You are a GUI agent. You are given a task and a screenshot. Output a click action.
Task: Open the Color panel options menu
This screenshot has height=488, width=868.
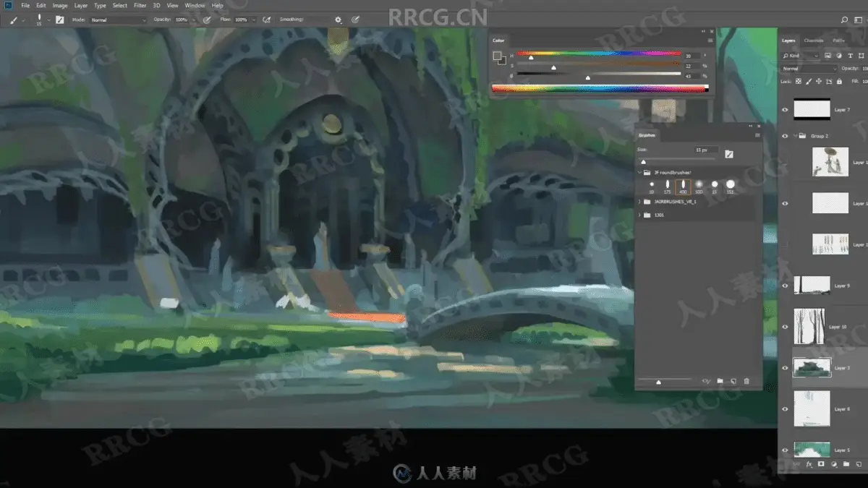tap(711, 40)
